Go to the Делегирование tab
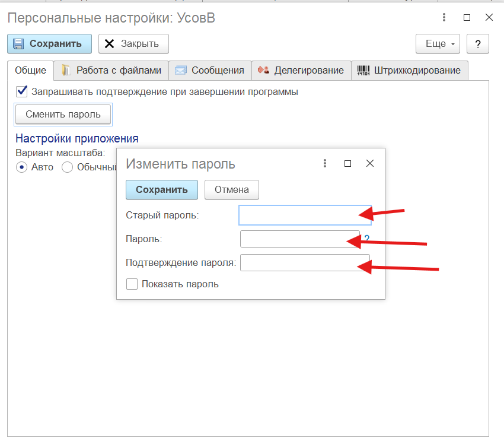The image size is (504, 444). click(301, 70)
